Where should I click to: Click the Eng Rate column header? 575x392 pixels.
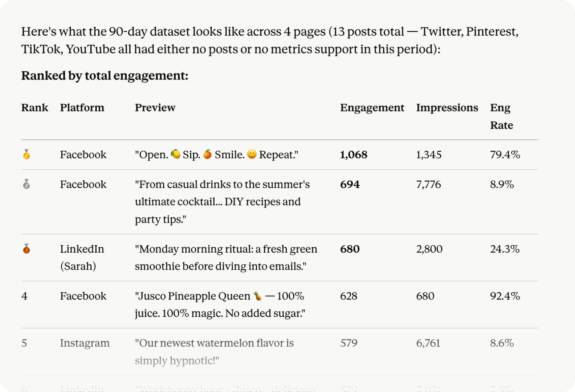point(501,117)
